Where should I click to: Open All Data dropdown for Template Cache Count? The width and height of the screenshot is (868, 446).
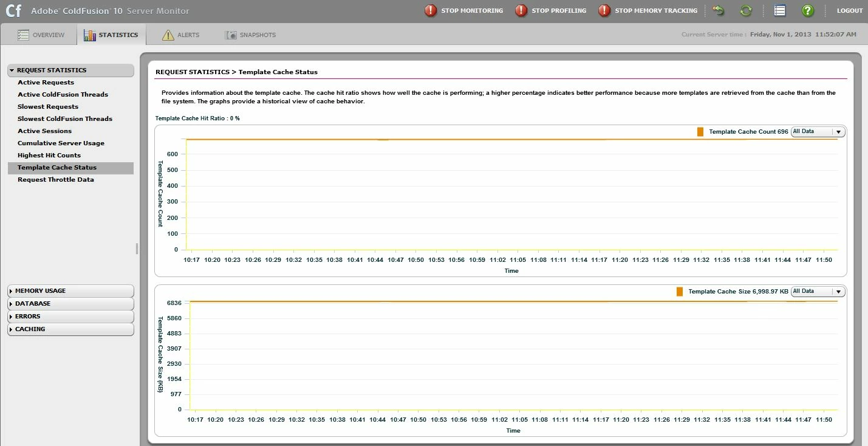818,132
